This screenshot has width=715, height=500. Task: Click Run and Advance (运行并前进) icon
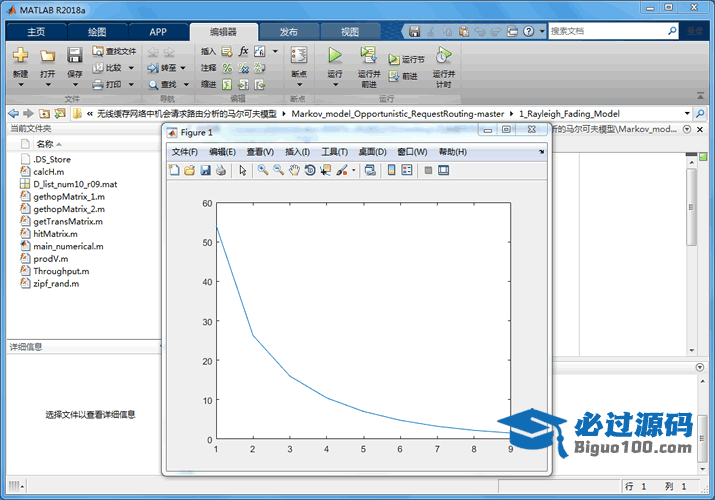point(368,54)
